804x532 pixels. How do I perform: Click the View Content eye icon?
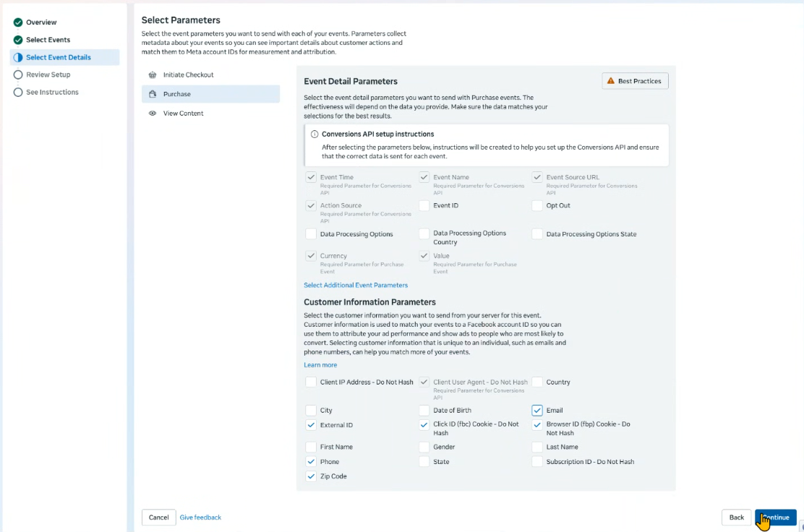click(153, 113)
